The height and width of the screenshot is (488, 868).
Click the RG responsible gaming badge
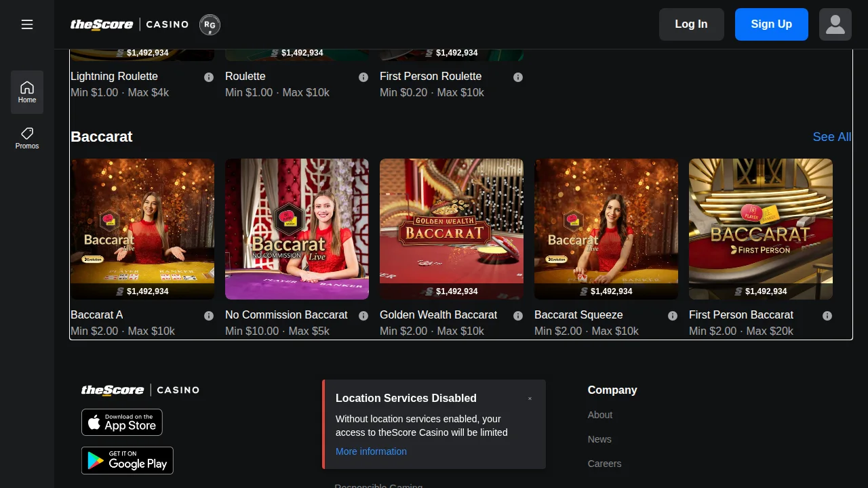point(210,25)
